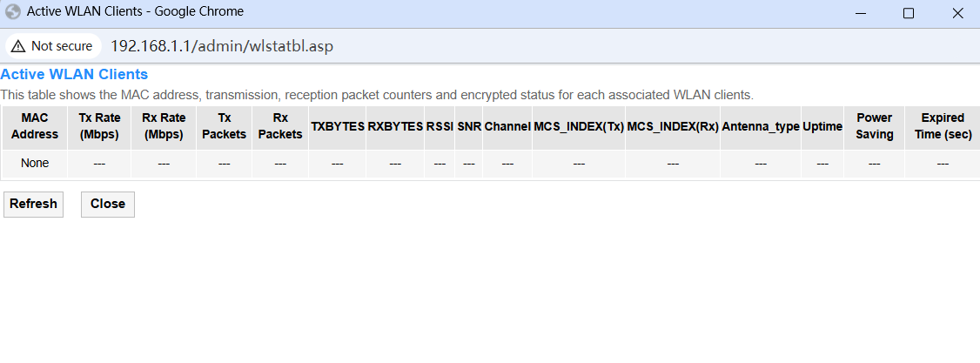Click the Not secure warning icon
The height and width of the screenshot is (363, 980).
[18, 46]
